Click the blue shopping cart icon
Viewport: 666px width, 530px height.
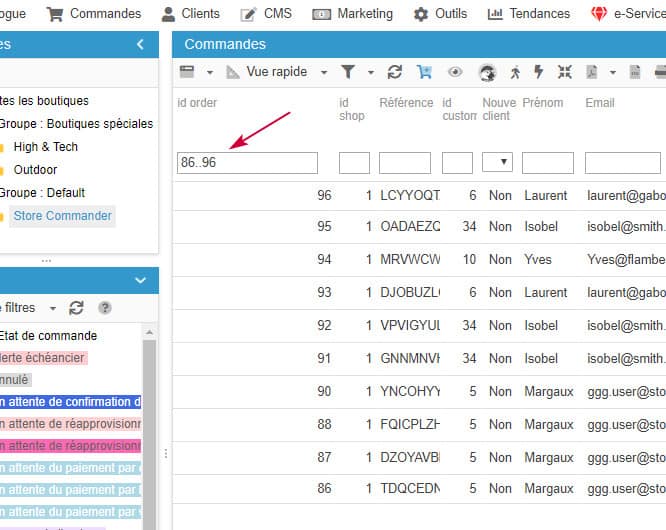424,72
